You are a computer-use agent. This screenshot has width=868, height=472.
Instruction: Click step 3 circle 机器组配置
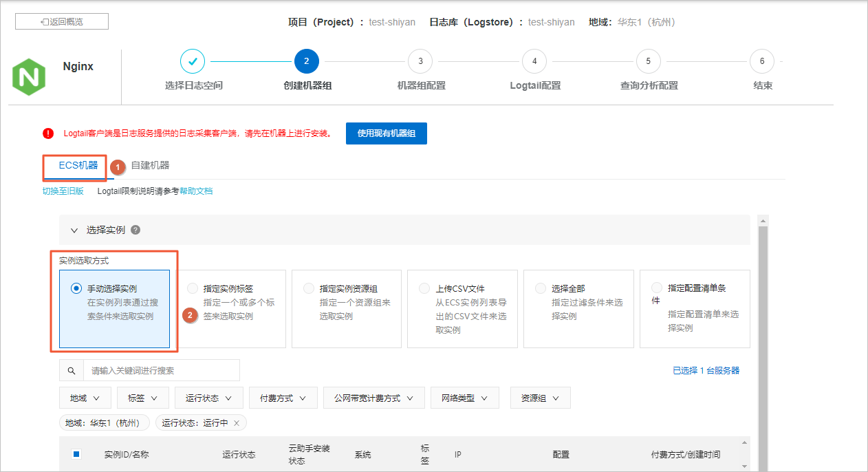(x=420, y=61)
